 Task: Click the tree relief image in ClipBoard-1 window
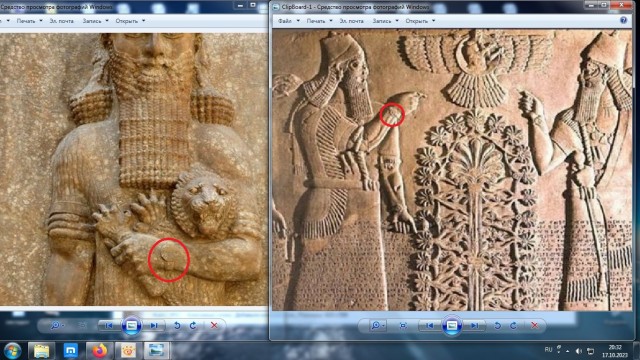coord(452,170)
